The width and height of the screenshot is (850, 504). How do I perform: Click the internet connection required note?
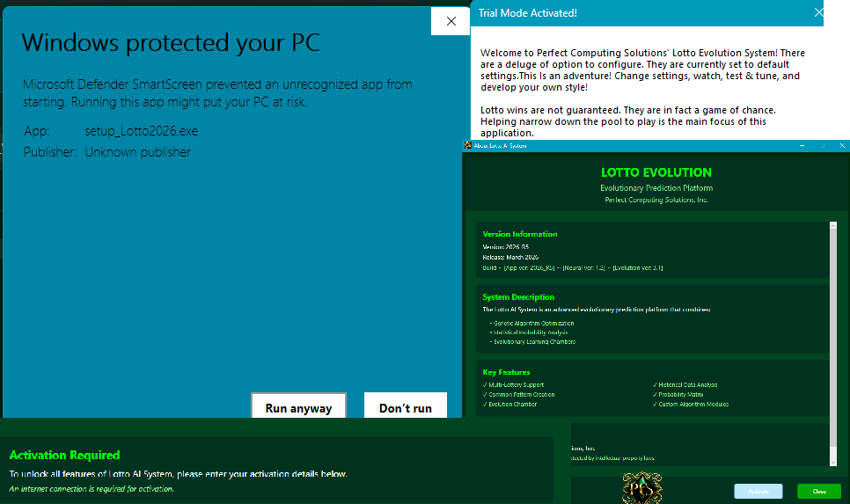click(x=92, y=489)
